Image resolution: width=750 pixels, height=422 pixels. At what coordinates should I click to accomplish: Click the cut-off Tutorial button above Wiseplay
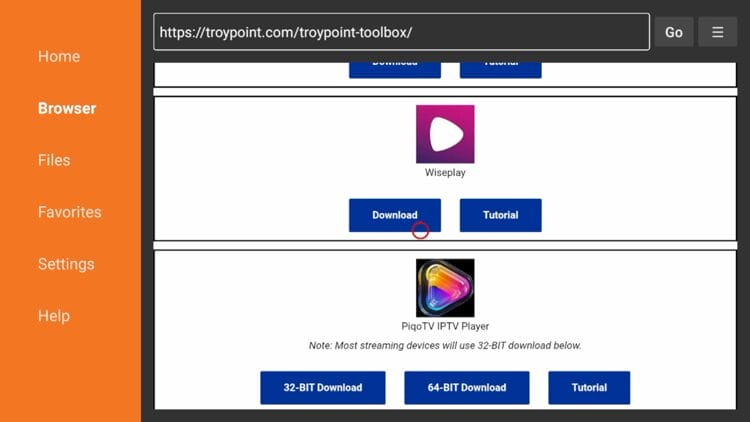pyautogui.click(x=500, y=67)
